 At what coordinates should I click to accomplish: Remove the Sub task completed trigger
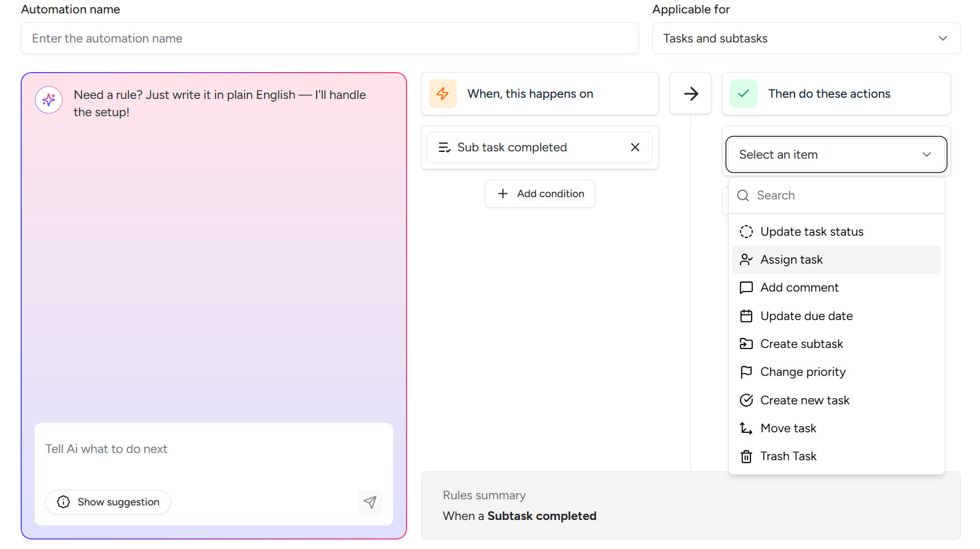pos(635,147)
